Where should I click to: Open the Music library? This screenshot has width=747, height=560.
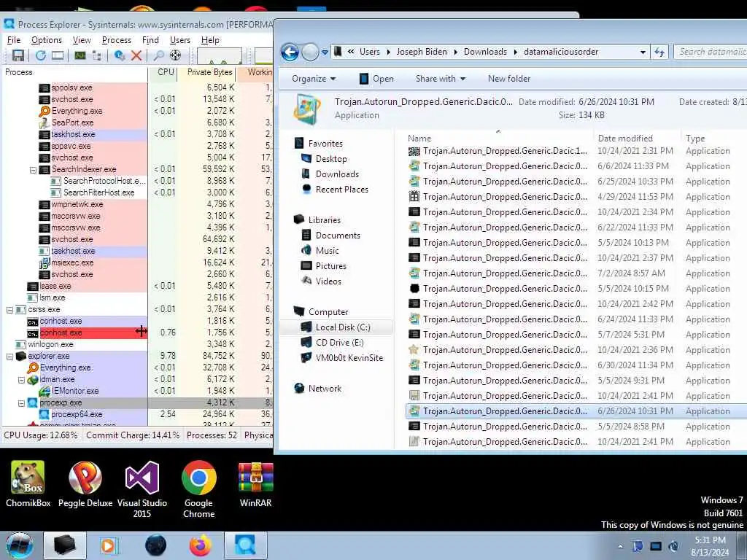327,251
